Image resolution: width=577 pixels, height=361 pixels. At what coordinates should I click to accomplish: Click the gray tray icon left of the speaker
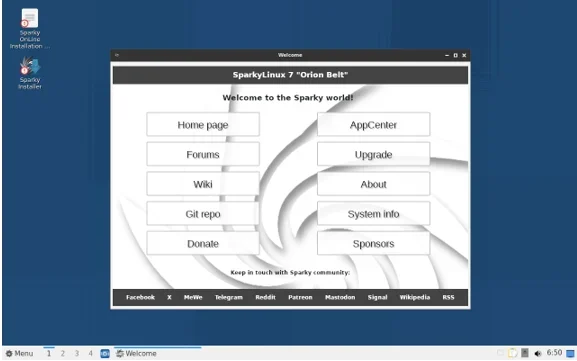click(525, 353)
